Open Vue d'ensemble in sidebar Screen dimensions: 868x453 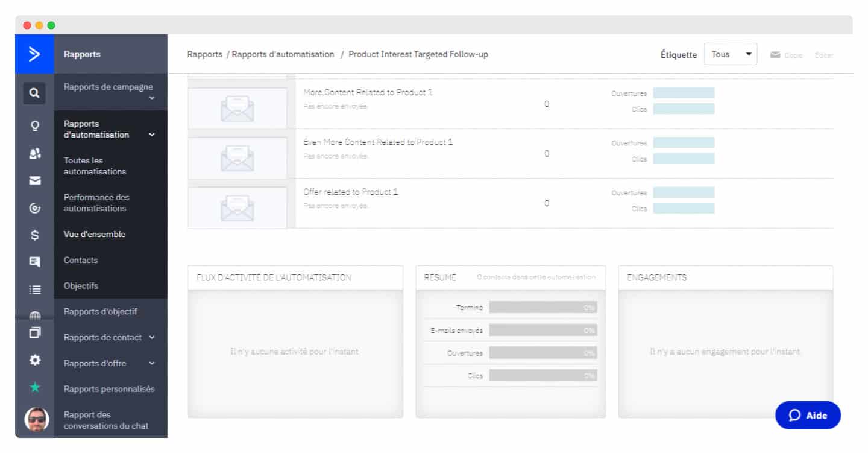pos(95,234)
